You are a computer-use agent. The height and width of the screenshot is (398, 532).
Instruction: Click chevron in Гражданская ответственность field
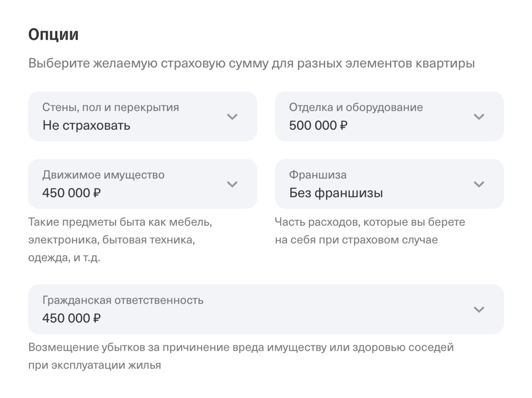click(x=479, y=310)
